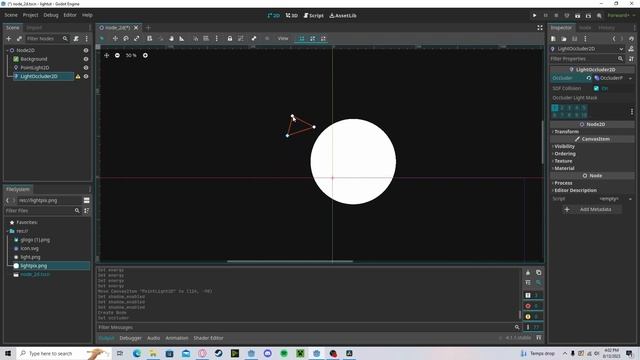Open the View menu button in viewport toolbar

coord(283,38)
